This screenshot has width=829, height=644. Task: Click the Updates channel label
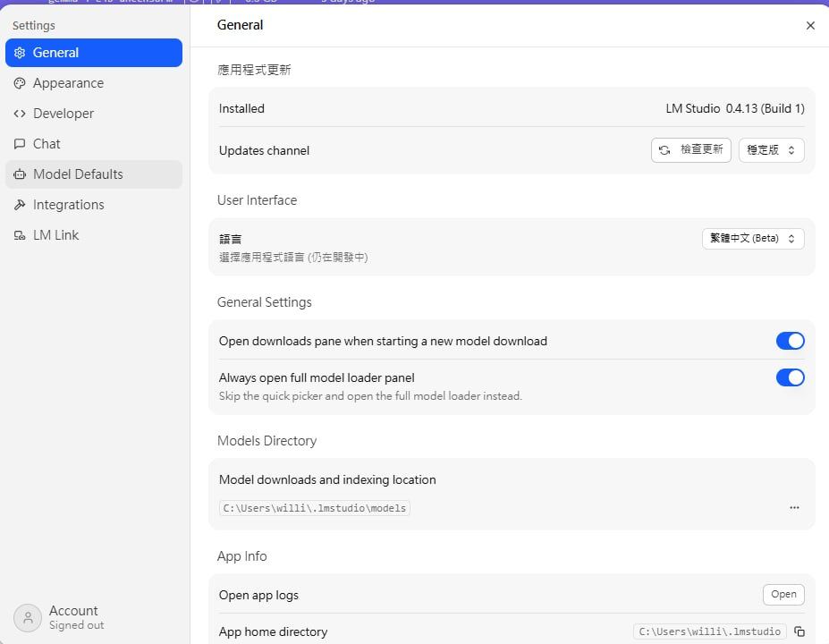(265, 150)
